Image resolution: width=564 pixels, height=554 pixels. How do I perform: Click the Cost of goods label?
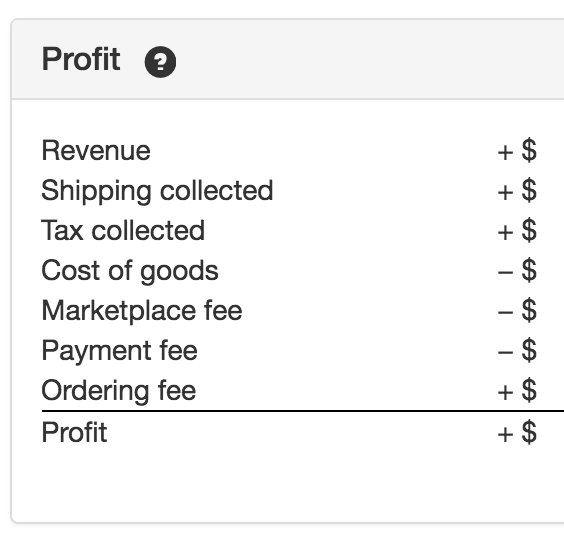[x=130, y=271]
